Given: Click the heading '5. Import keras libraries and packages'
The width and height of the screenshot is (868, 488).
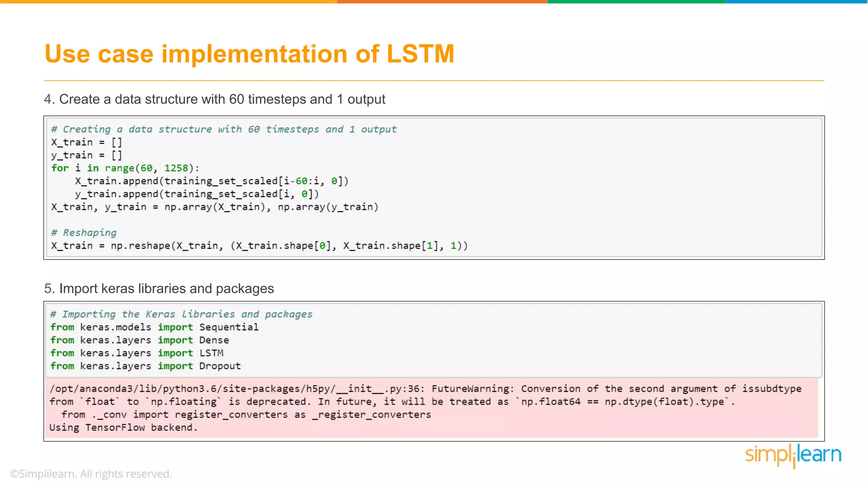Looking at the screenshot, I should (159, 288).
